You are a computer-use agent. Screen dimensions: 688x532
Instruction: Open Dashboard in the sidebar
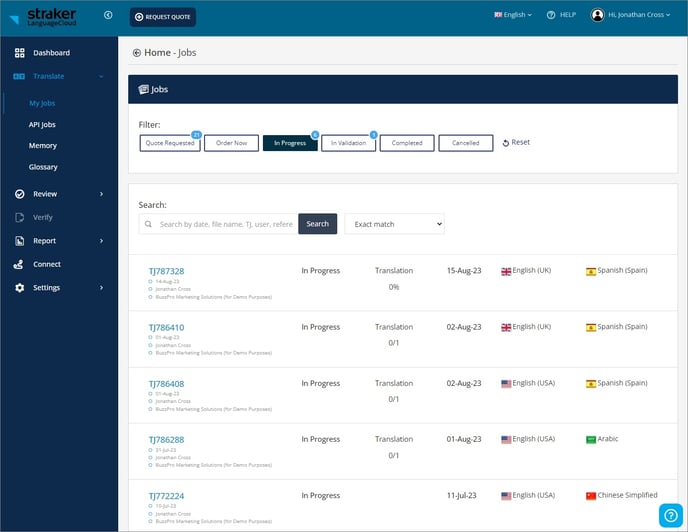51,53
